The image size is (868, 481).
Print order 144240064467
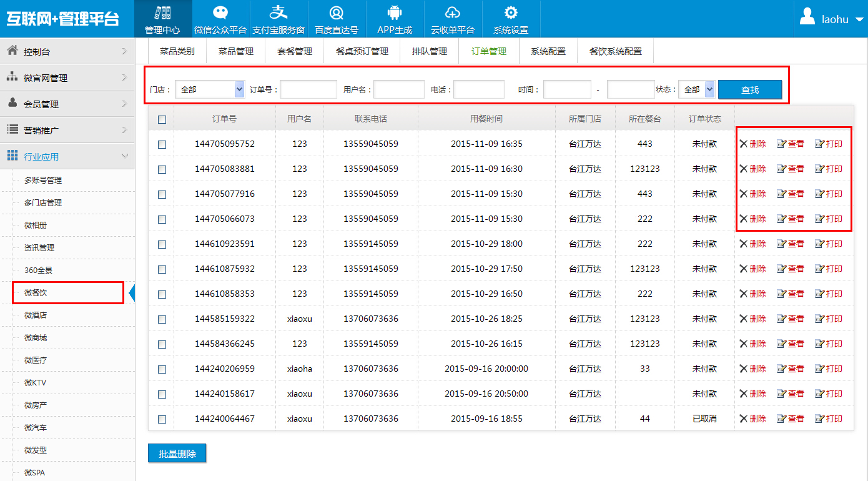(829, 419)
